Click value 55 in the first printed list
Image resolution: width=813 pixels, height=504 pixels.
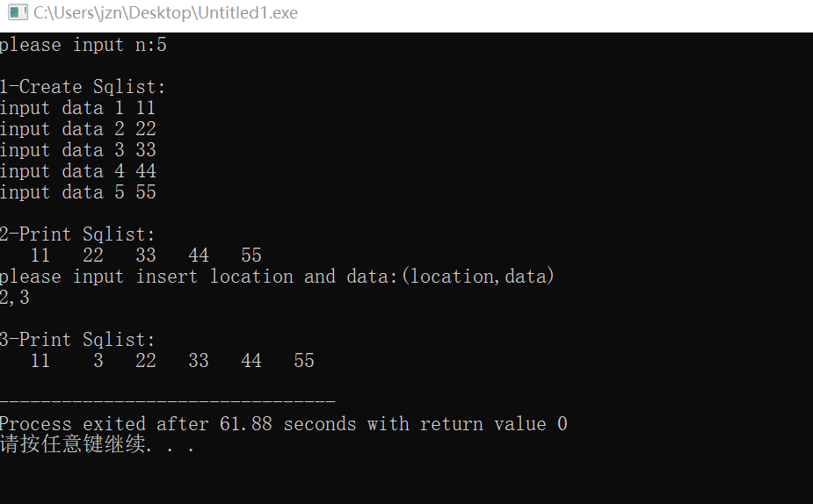[251, 256]
